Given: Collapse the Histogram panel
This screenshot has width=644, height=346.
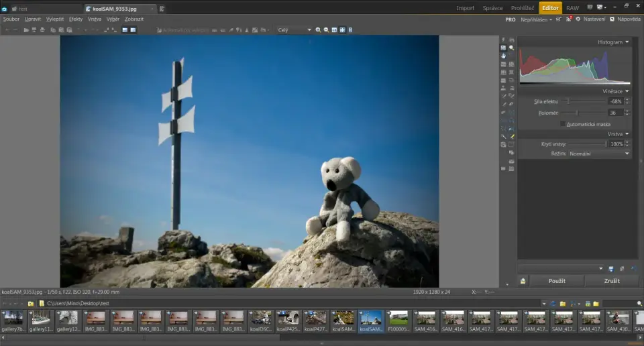Looking at the screenshot, I should coord(627,42).
